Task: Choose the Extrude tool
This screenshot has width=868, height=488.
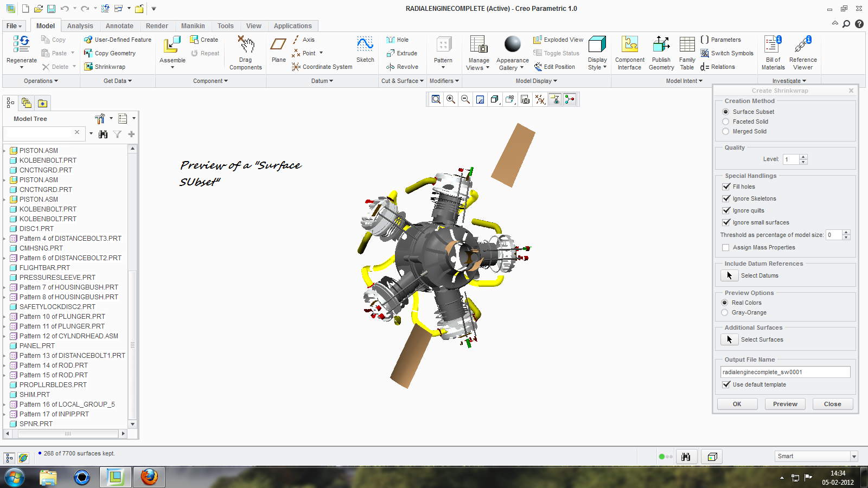Action: click(402, 53)
